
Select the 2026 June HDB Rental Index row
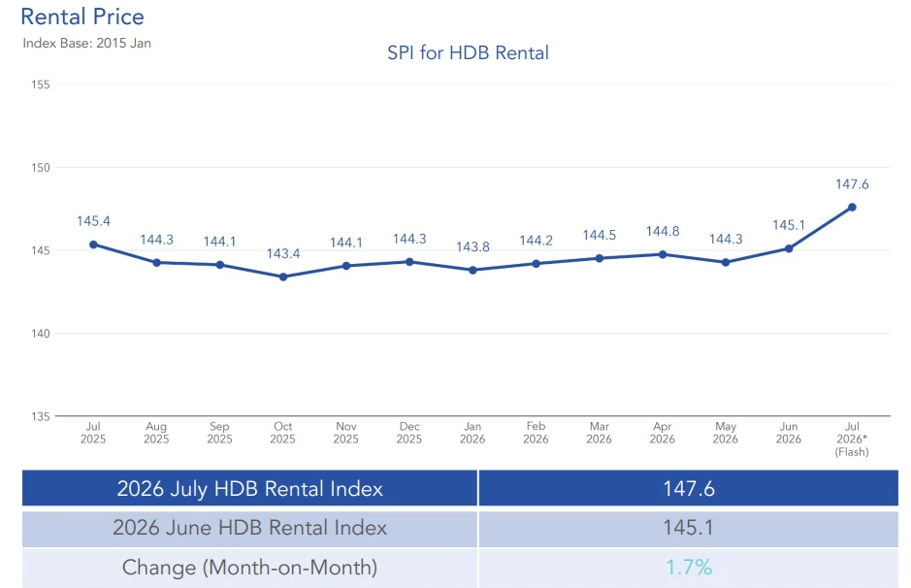460,528
